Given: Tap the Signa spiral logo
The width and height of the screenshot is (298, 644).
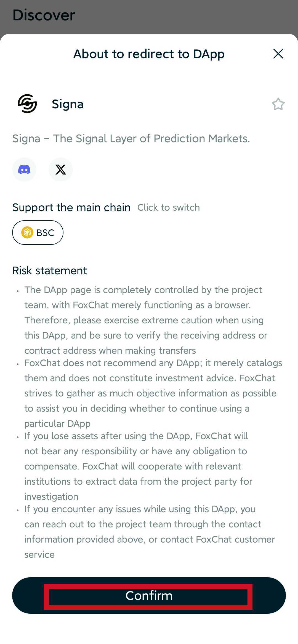Looking at the screenshot, I should click(27, 104).
